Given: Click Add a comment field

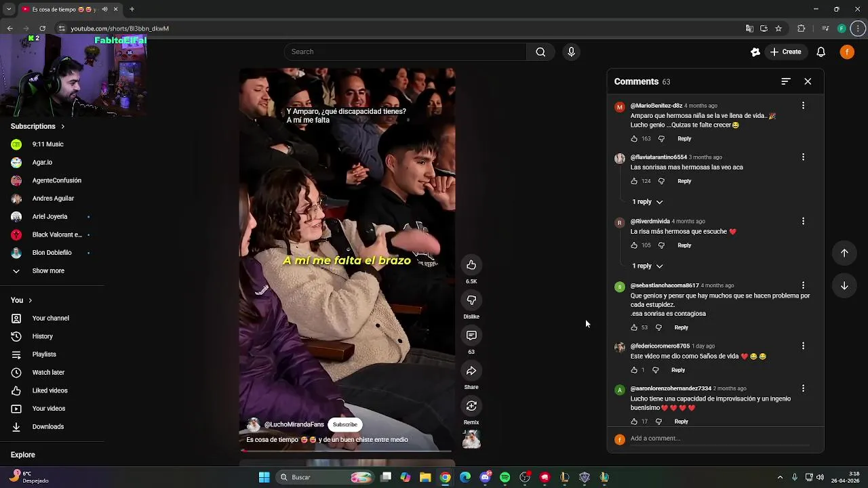Looking at the screenshot, I should (719, 439).
